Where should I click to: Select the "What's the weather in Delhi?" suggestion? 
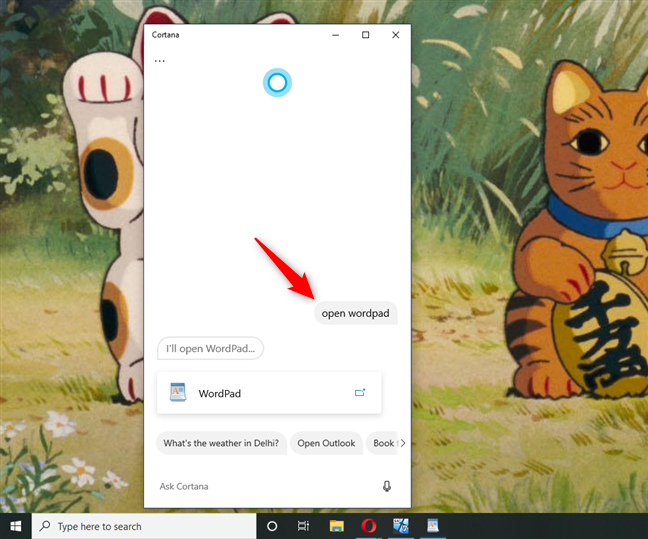221,443
